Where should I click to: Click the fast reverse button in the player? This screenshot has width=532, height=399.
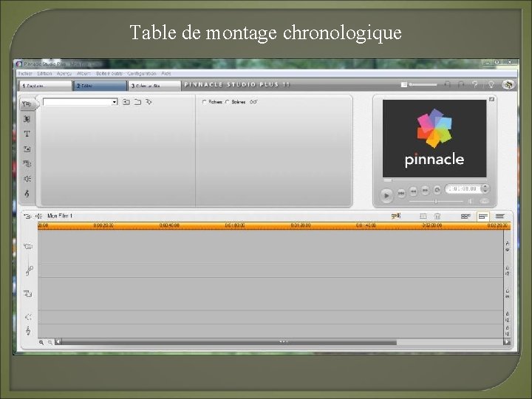(x=413, y=191)
